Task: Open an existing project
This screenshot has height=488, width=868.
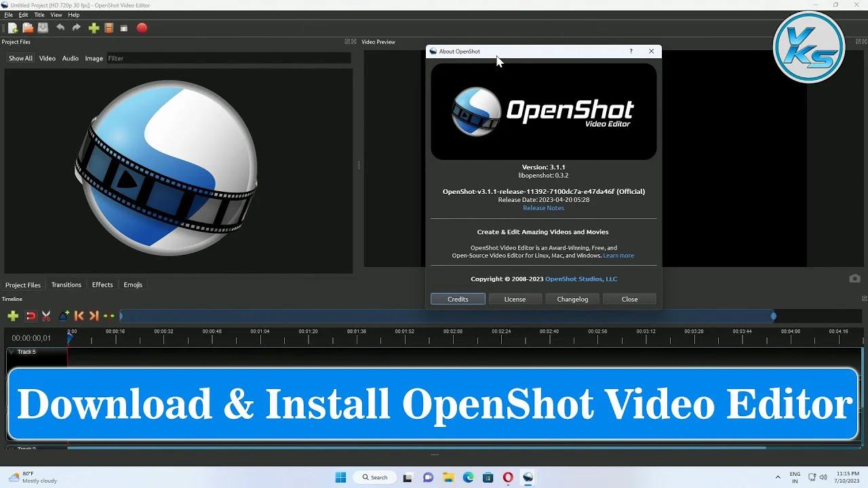Action: click(x=28, y=28)
